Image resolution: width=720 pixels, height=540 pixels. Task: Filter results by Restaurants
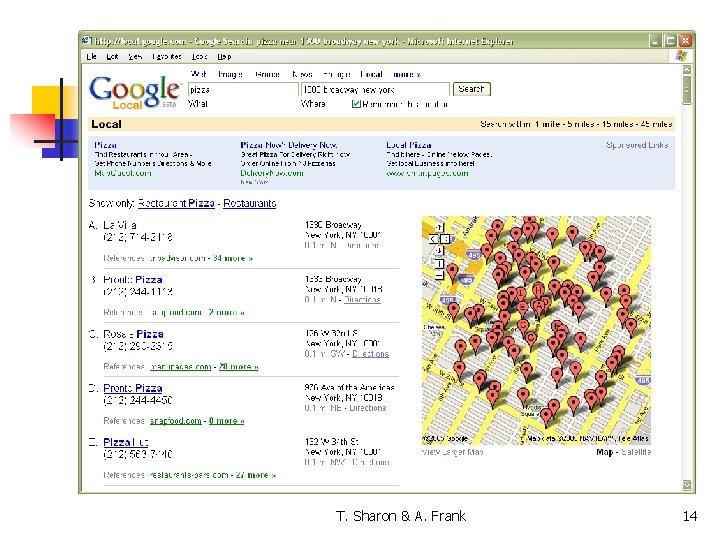point(249,203)
